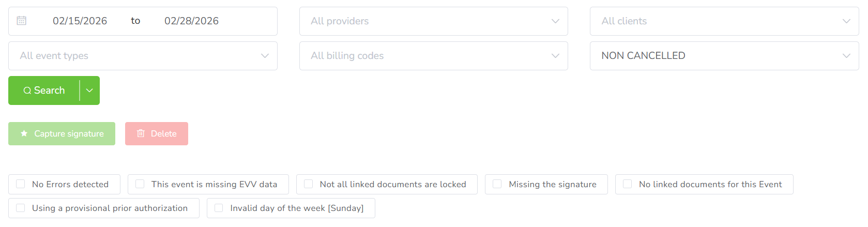Expand the All event types selector

coord(143,56)
